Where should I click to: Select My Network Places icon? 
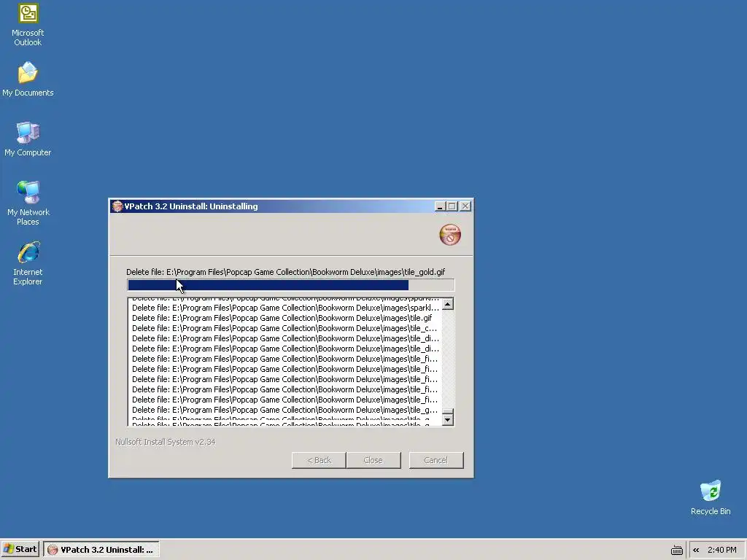28,203
